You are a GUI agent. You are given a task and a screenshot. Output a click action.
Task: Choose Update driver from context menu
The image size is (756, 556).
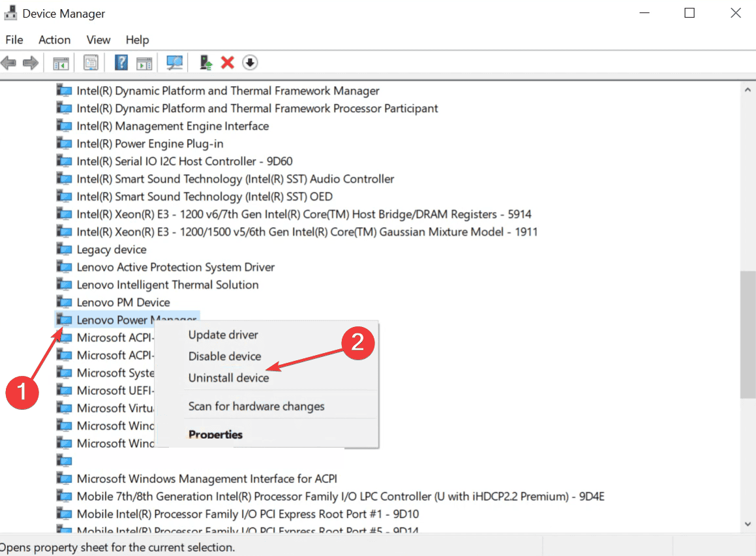(223, 335)
